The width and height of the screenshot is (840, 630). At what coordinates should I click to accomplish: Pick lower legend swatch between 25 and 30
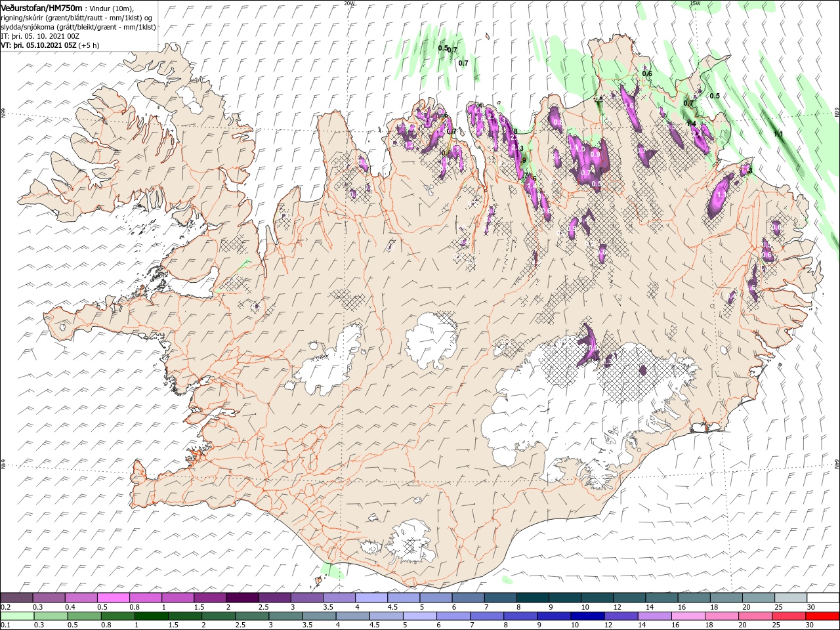coord(789,616)
